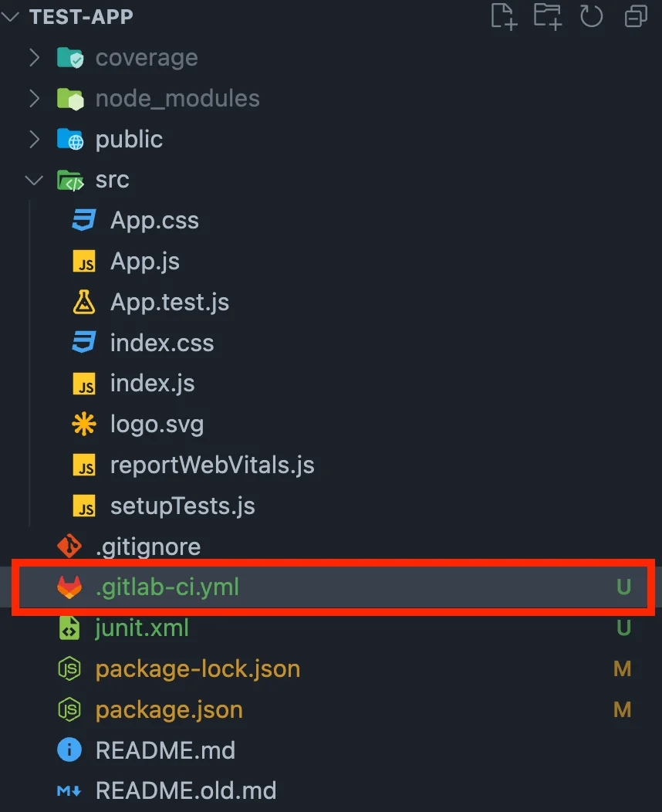Screen dimensions: 662x812
Task: Refresh the Explorer file tree
Action: point(591,16)
